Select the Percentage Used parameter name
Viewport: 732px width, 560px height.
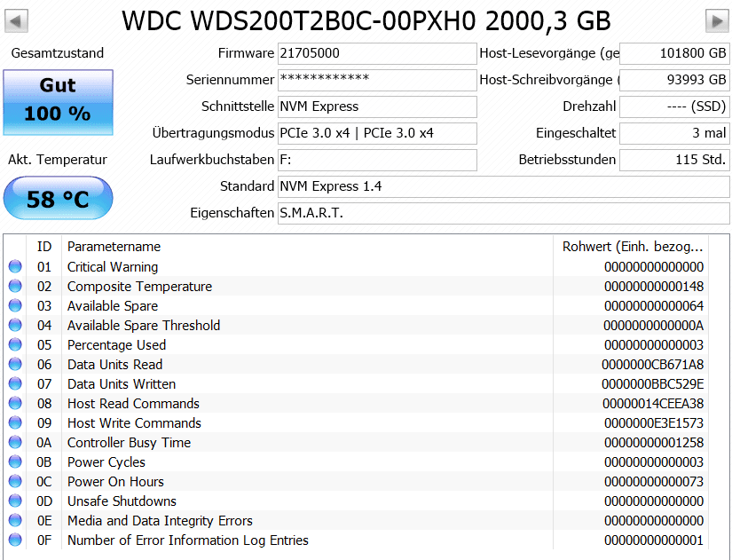pos(117,344)
